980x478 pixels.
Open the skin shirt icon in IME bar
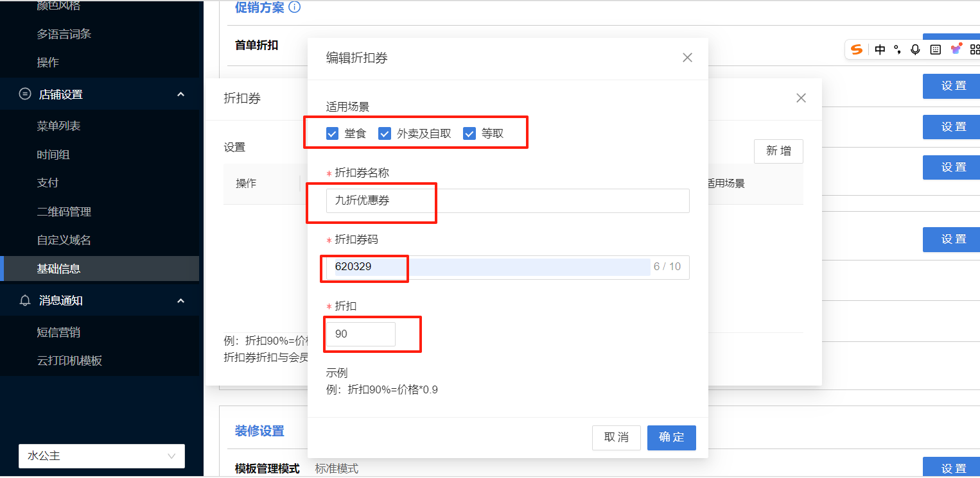[x=956, y=49]
